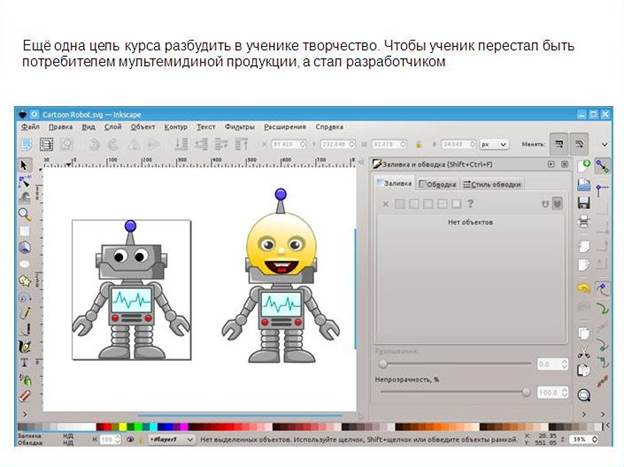Expand commands bar overflow chevron

[584, 414]
